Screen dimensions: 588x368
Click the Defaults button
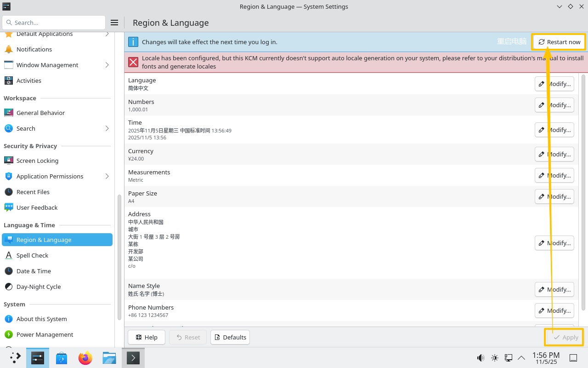pos(230,337)
